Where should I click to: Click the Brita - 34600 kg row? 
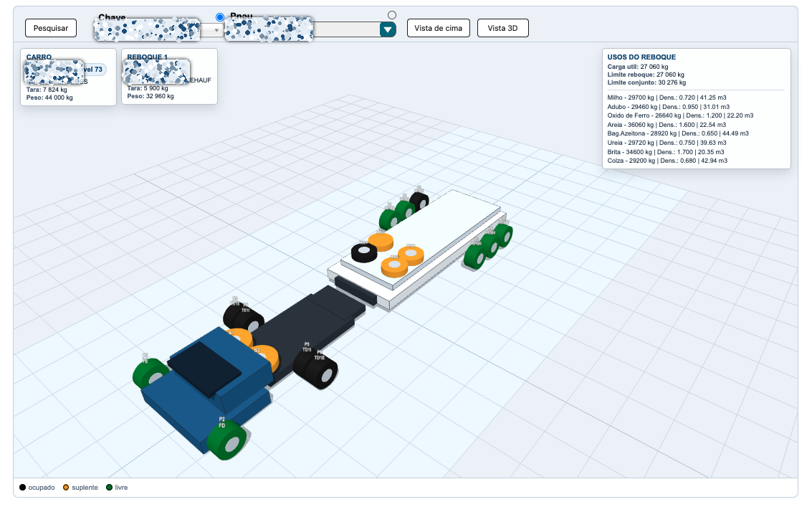click(666, 152)
